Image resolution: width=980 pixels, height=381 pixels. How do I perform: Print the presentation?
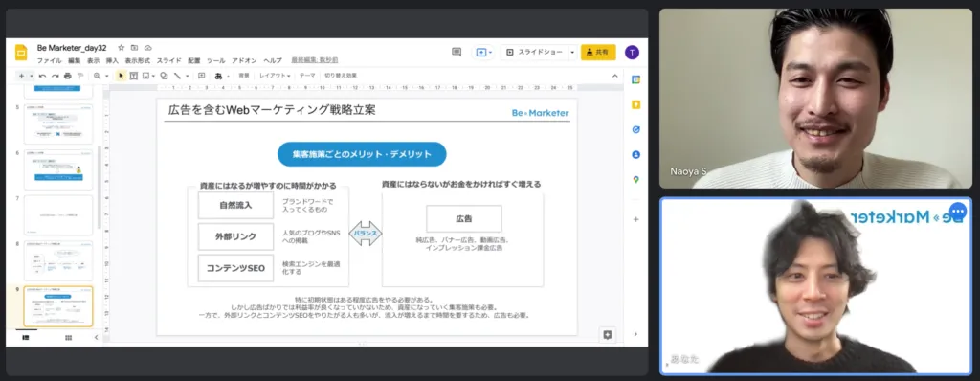[x=68, y=76]
